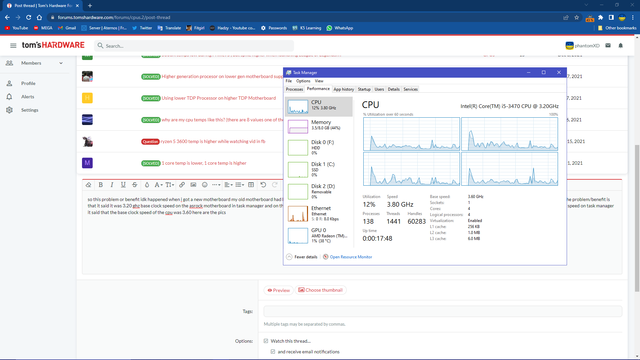Viewport: 640px width, 360px height.
Task: Click the site Search field
Action: [194, 46]
